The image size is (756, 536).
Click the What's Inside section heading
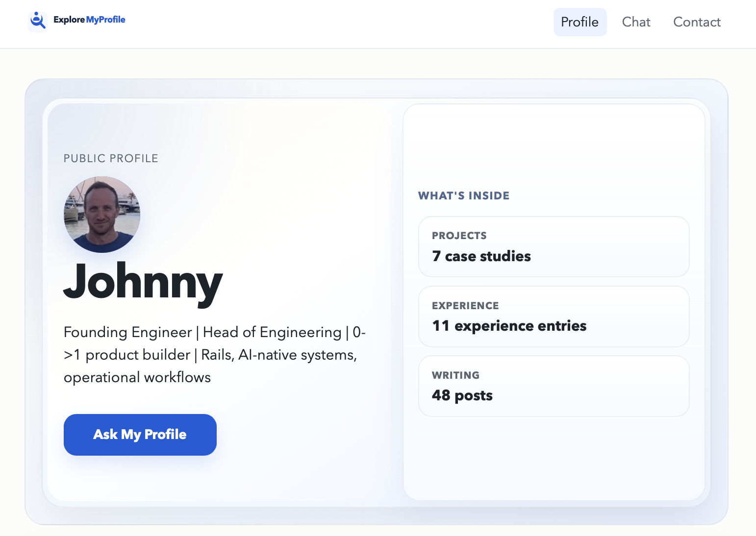[x=463, y=195]
